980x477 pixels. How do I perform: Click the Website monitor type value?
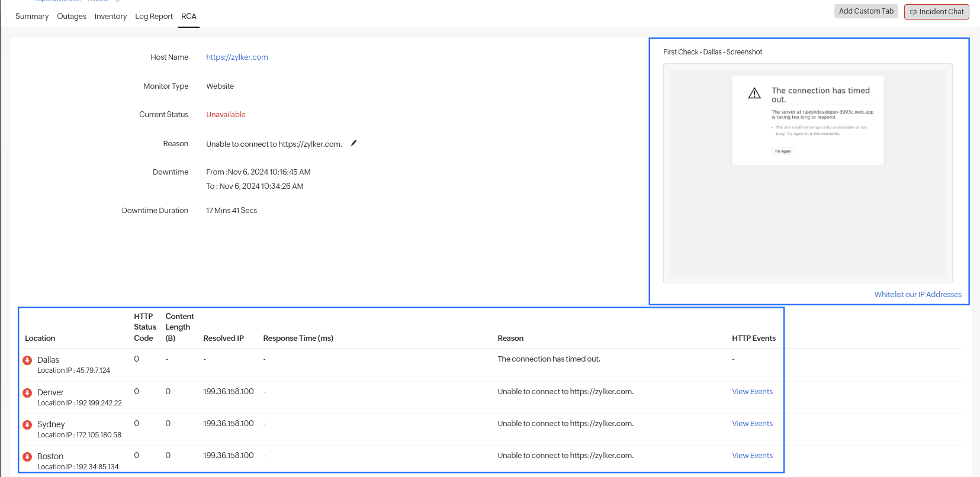[x=220, y=86]
